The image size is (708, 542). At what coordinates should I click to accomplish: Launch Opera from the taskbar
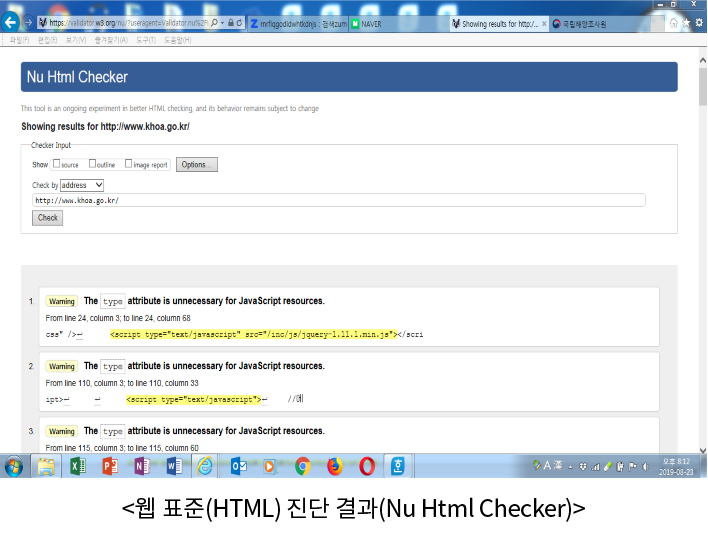367,467
